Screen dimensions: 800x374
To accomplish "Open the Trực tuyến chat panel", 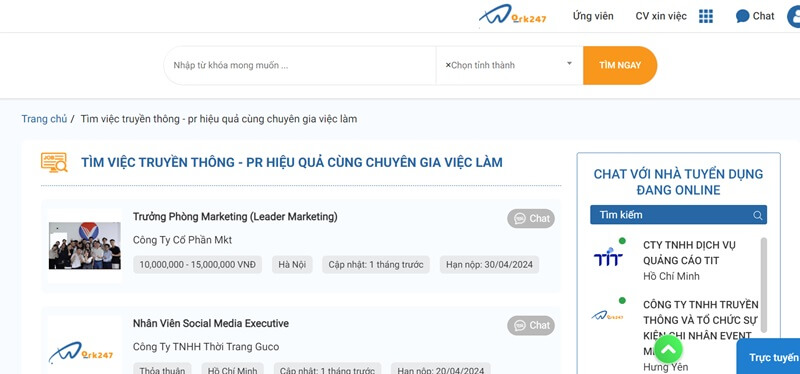I will (x=769, y=357).
